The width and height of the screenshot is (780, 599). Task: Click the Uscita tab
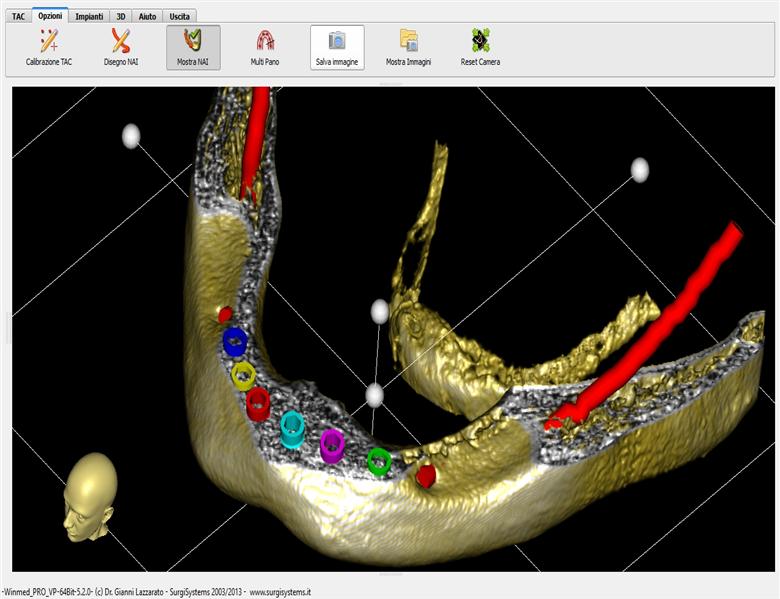click(180, 16)
